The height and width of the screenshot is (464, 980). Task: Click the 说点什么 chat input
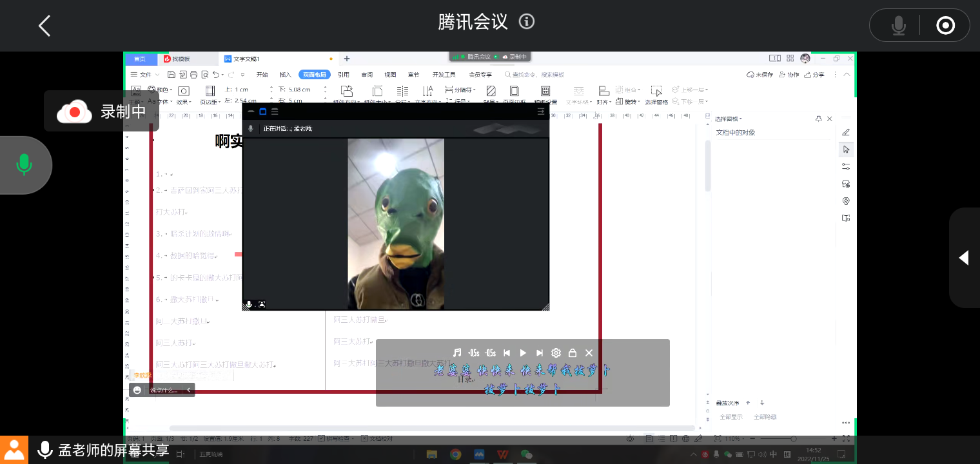pyautogui.click(x=163, y=390)
